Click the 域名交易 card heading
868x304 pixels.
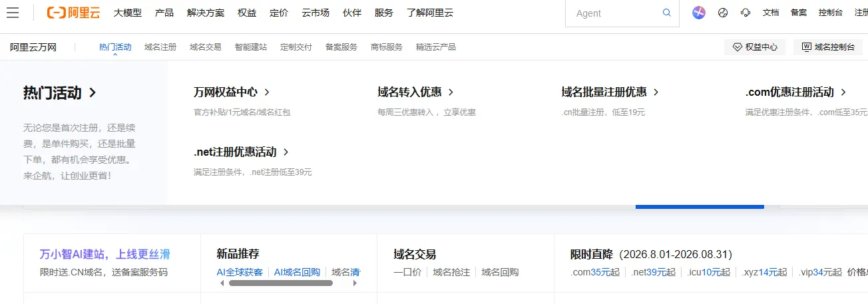[415, 254]
